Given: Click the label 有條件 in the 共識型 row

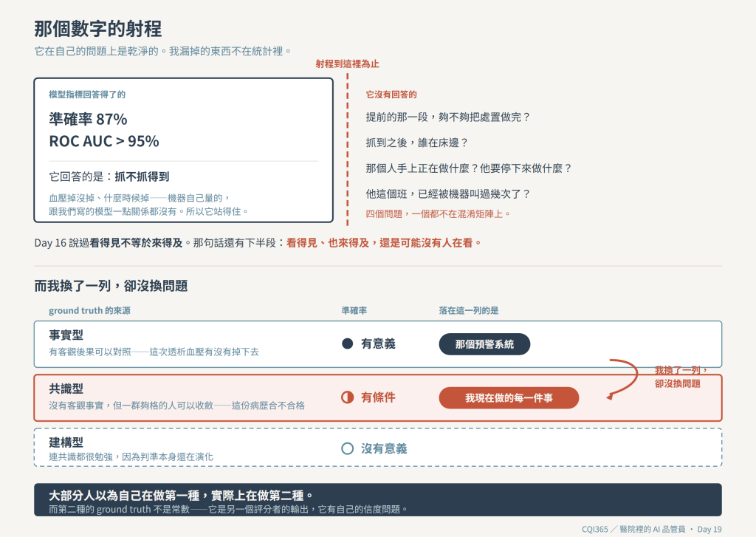Looking at the screenshot, I should click(x=378, y=397).
